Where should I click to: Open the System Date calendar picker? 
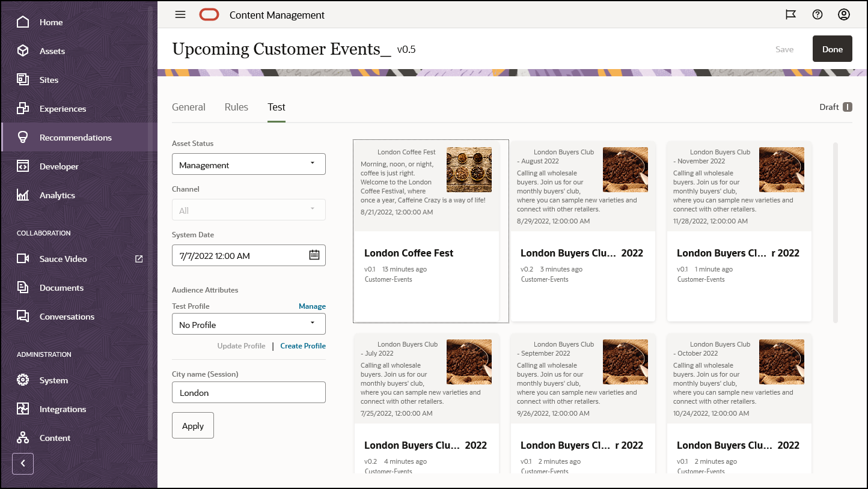pyautogui.click(x=314, y=255)
